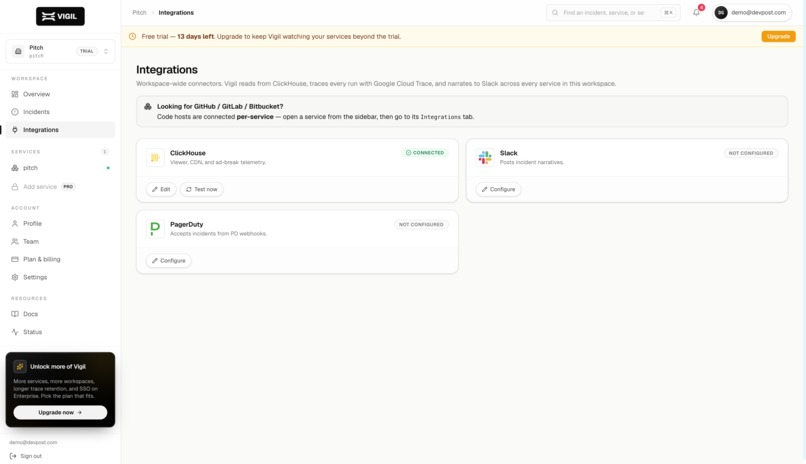The image size is (806, 464).
Task: Click Add service in sidebar
Action: pos(60,187)
